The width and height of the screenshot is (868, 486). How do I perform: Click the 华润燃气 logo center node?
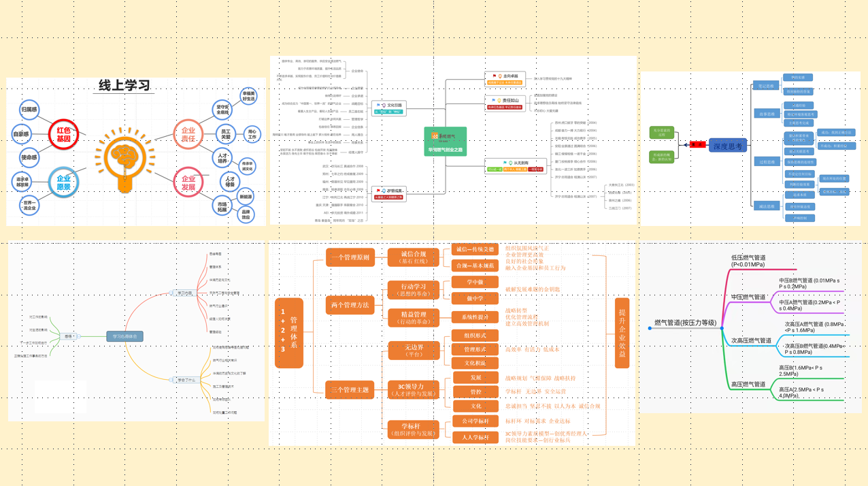[x=445, y=142]
